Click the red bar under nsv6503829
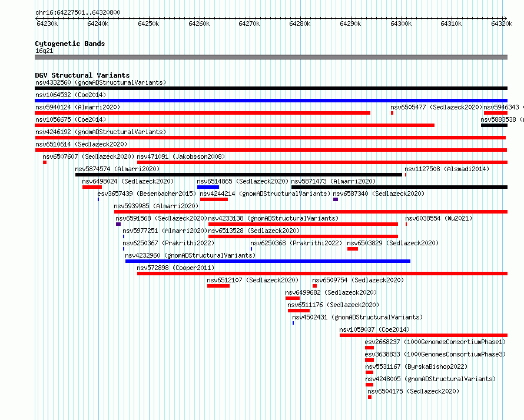This screenshot has height=420, width=524. coord(353,249)
